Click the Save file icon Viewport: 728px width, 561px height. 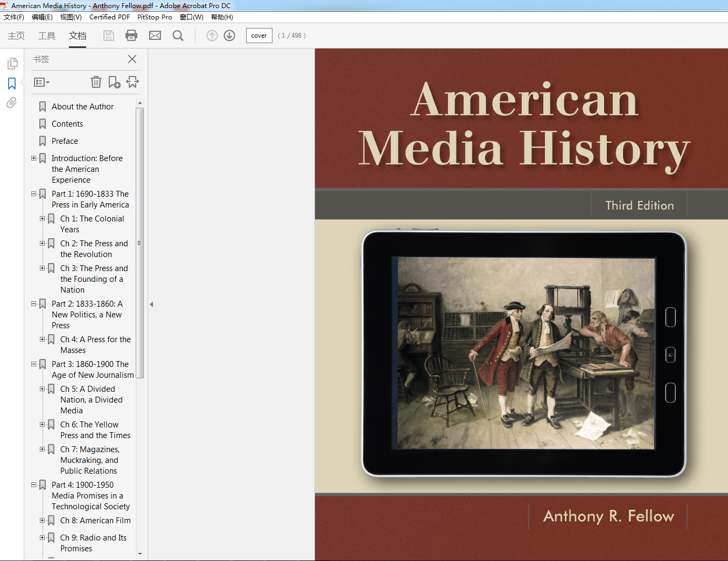pos(109,36)
